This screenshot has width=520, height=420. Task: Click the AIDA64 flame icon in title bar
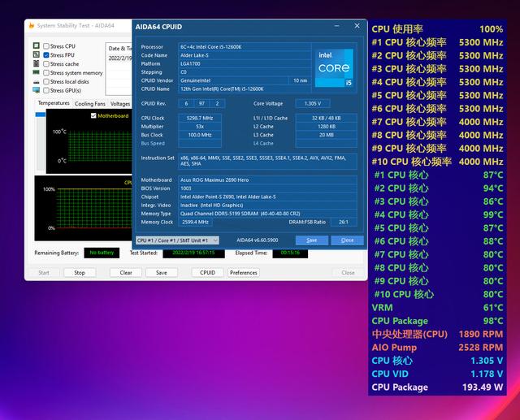click(x=31, y=25)
